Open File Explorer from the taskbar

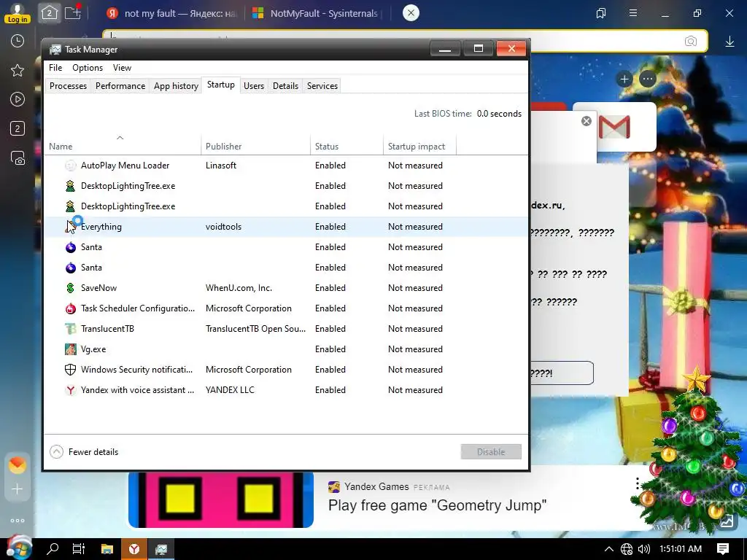click(107, 549)
